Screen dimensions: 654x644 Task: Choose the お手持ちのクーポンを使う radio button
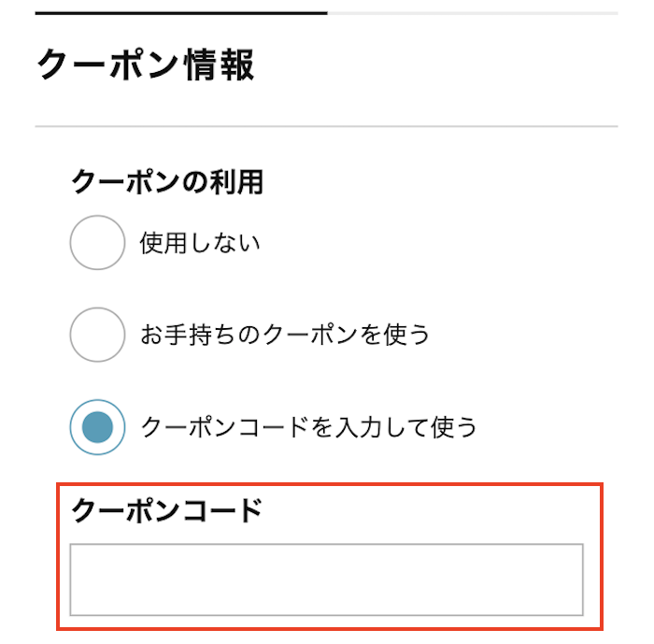pyautogui.click(x=97, y=335)
